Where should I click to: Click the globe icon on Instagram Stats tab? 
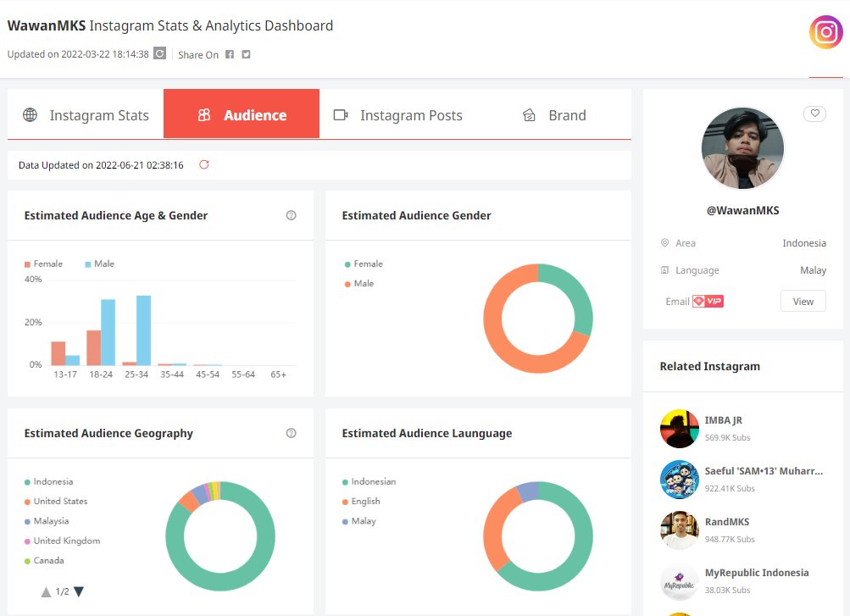(31, 115)
